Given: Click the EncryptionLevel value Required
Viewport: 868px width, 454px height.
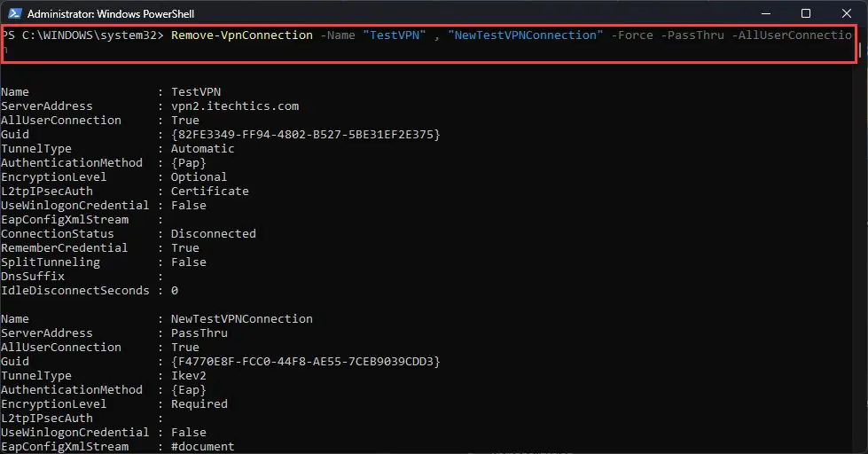Looking at the screenshot, I should pos(199,403).
